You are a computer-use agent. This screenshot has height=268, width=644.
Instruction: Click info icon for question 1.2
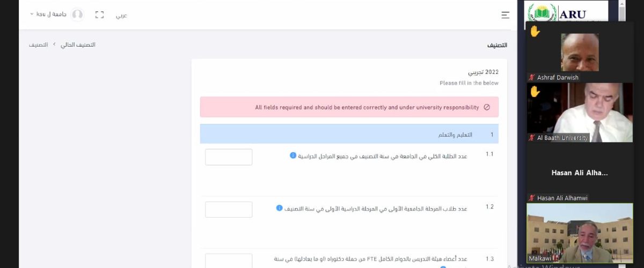279,208
